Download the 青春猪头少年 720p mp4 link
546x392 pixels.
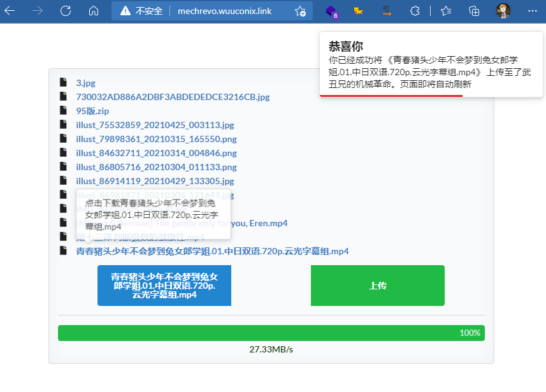212,251
